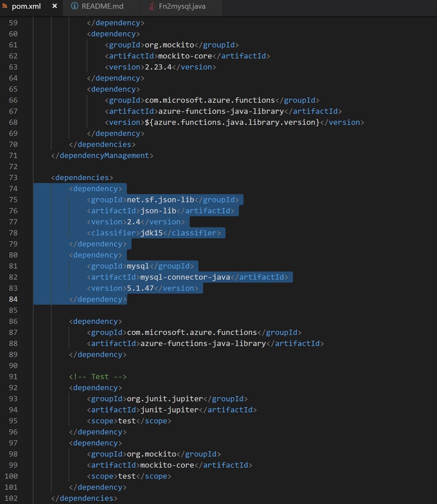
Task: Click org.mockito on line 98
Action: pyautogui.click(x=152, y=454)
